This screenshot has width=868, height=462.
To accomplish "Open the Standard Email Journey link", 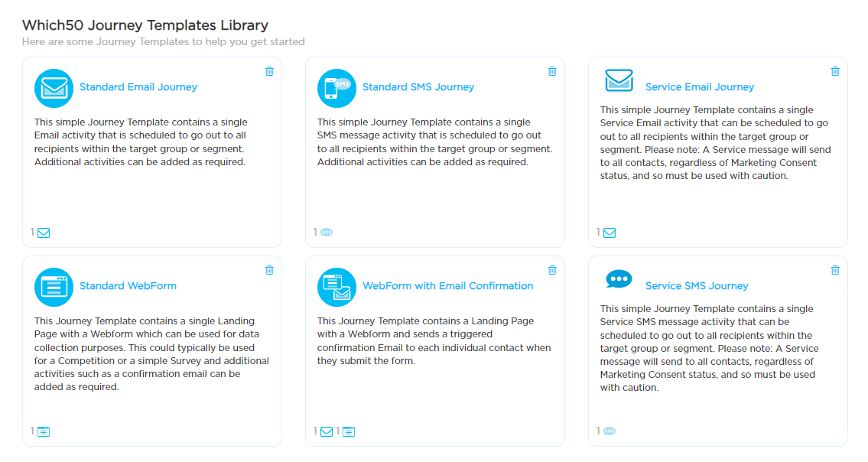I will (x=138, y=87).
